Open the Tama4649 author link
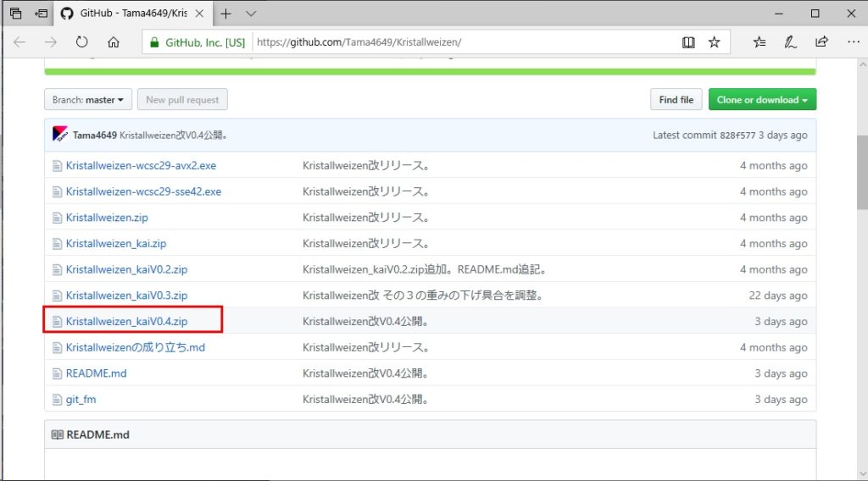868x481 pixels. tap(95, 135)
